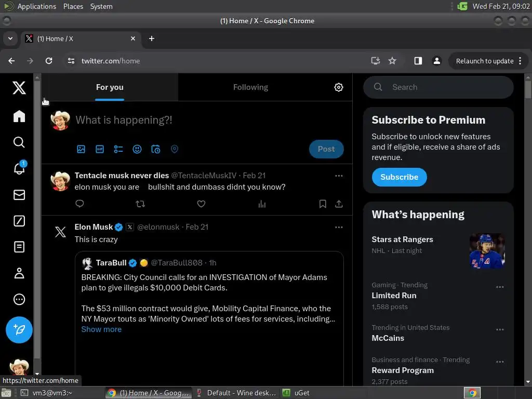
Task: Open more options for McCains trend
Action: pyautogui.click(x=500, y=329)
